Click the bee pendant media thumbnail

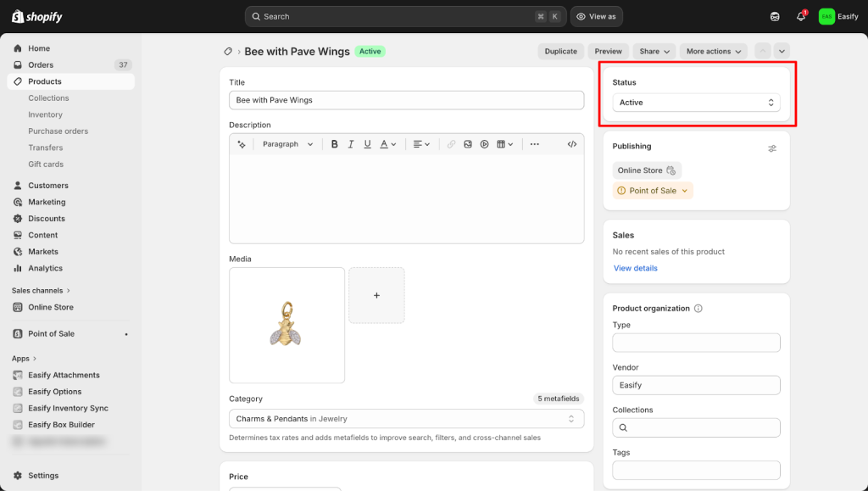pos(287,325)
